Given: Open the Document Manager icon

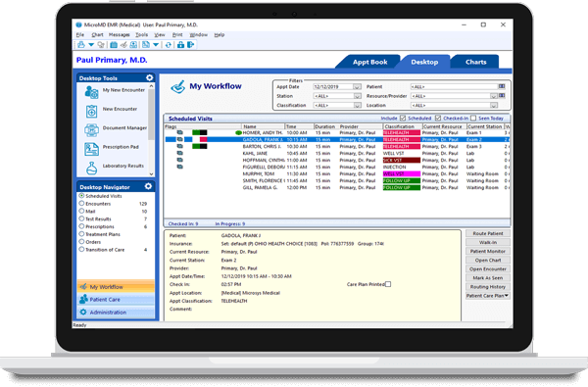Looking at the screenshot, I should point(91,129).
